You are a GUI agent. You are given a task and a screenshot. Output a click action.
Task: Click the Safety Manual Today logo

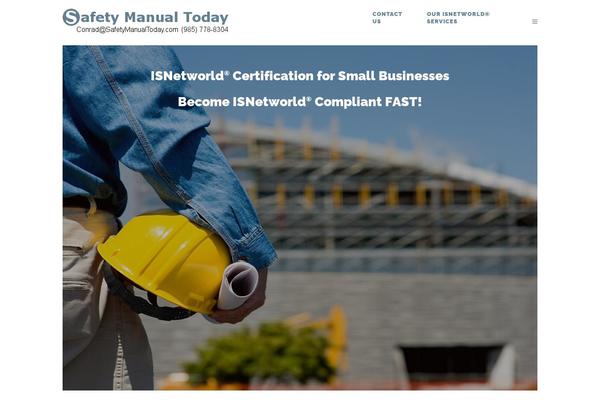[145, 18]
